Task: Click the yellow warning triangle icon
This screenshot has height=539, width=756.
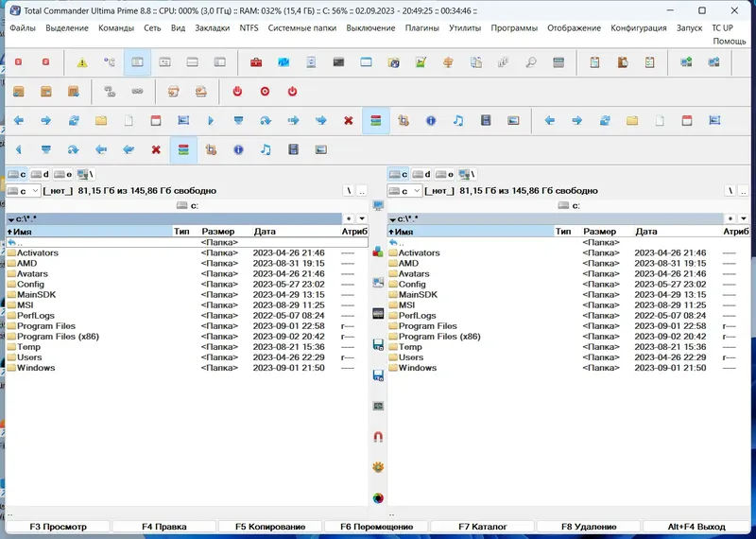Action: pos(82,62)
